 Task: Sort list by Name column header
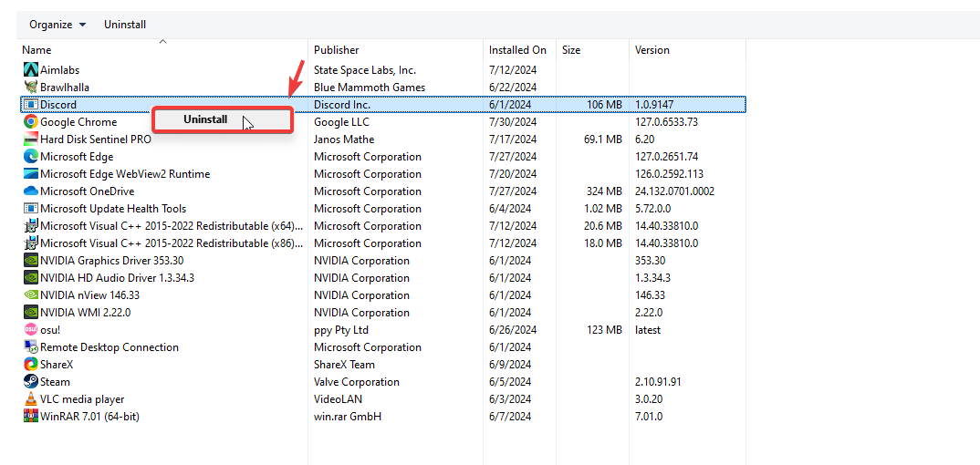(37, 50)
